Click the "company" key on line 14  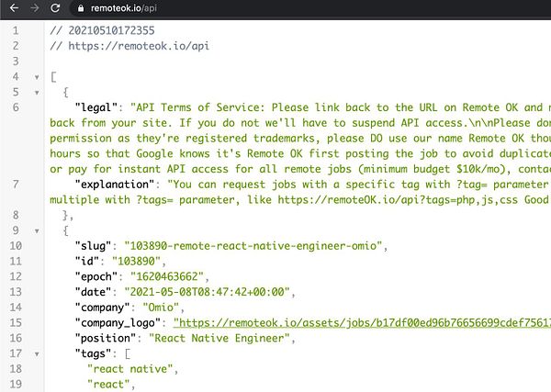(x=102, y=308)
